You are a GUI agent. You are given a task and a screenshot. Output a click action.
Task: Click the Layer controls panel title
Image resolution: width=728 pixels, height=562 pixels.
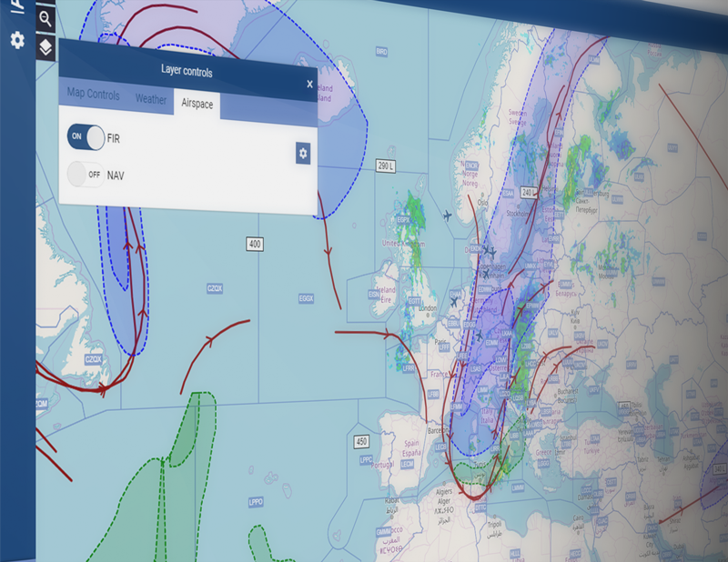(x=187, y=71)
